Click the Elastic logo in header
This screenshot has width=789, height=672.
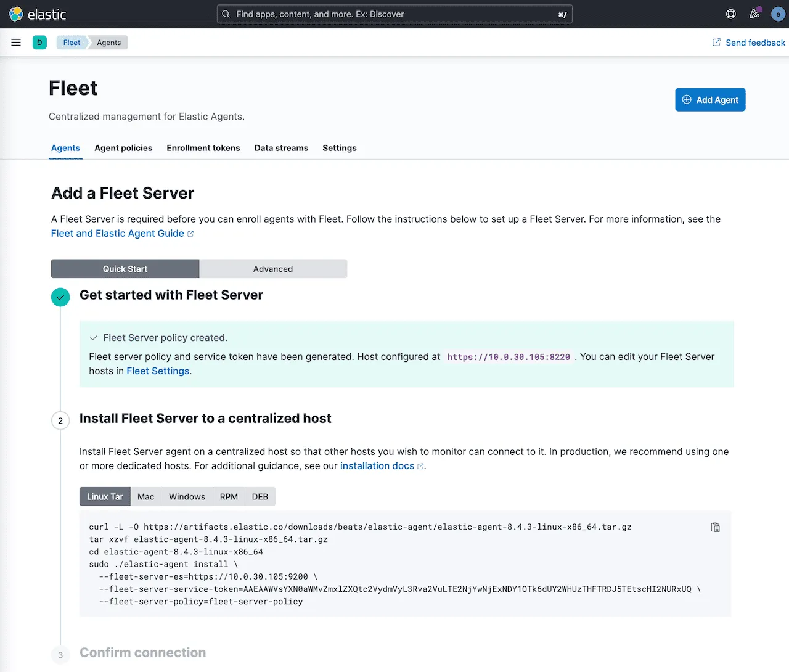pos(37,14)
